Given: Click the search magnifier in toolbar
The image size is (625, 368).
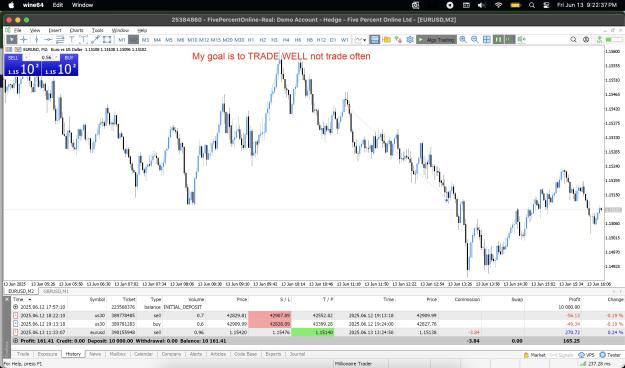Looking at the screenshot, I should 573,39.
